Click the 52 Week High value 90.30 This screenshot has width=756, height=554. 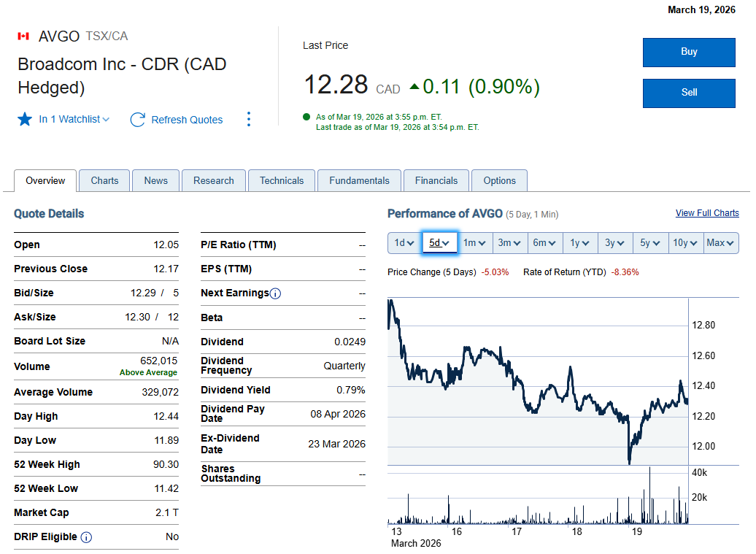(x=166, y=465)
